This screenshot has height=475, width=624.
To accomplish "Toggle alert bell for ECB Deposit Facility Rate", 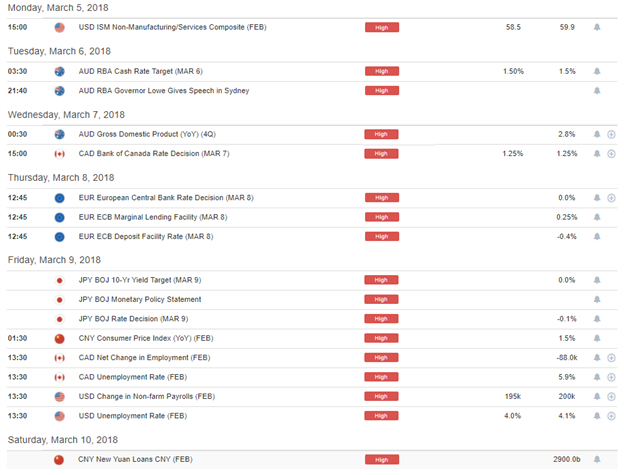I will pyautogui.click(x=597, y=237).
